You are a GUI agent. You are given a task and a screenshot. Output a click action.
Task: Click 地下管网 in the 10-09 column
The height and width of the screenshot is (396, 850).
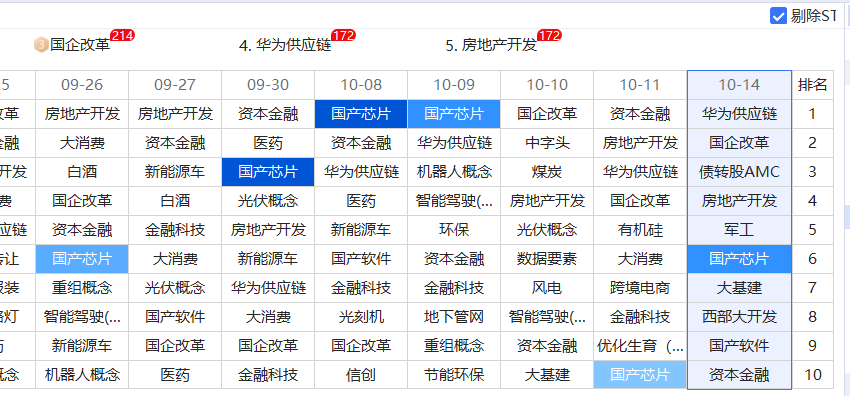tap(454, 317)
